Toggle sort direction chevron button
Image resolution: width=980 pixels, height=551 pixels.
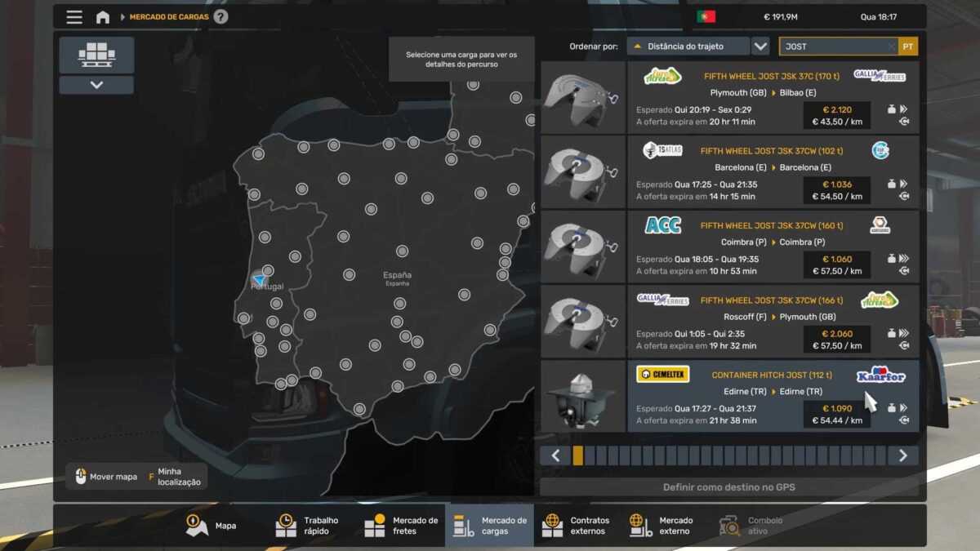760,47
